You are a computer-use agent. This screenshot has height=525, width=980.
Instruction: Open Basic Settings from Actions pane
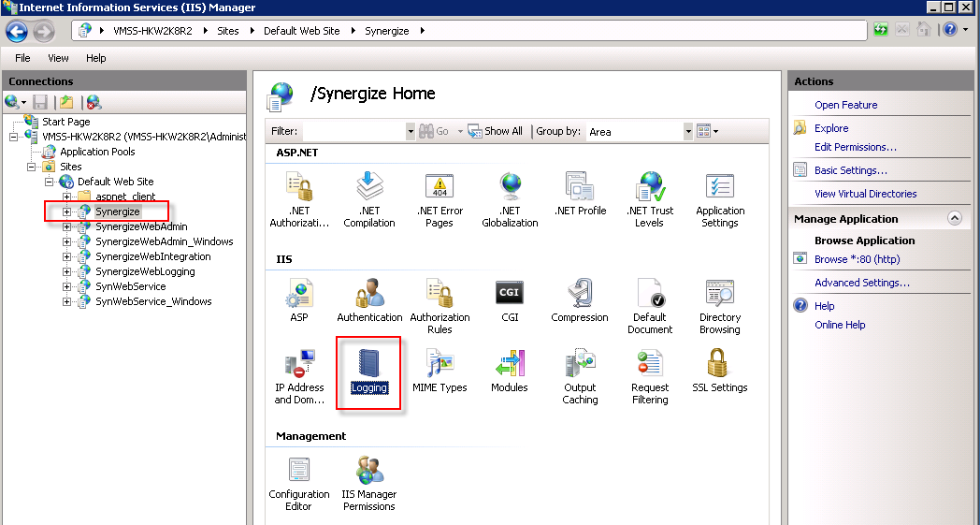pos(851,170)
